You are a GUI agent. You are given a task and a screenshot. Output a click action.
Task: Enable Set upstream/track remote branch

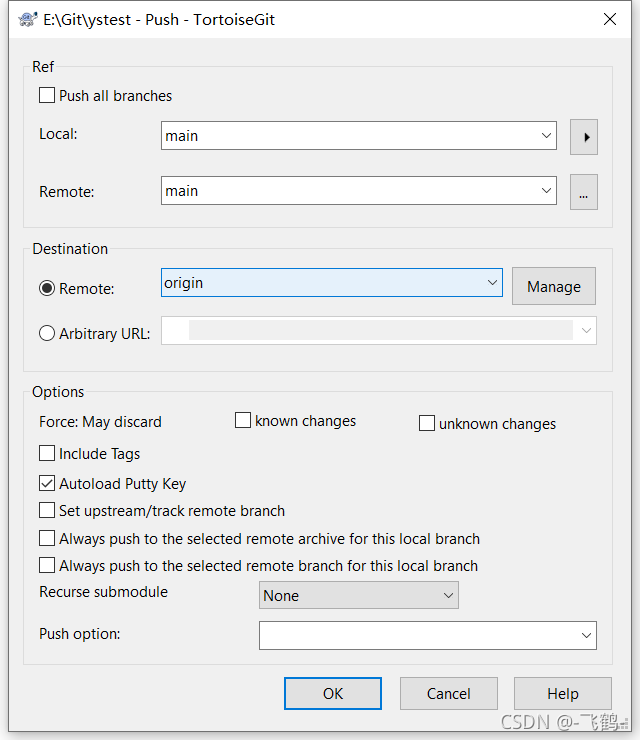(47, 510)
